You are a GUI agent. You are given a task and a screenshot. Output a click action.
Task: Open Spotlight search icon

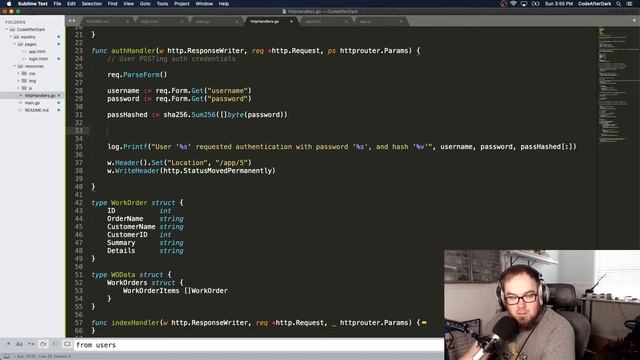[x=619, y=4]
